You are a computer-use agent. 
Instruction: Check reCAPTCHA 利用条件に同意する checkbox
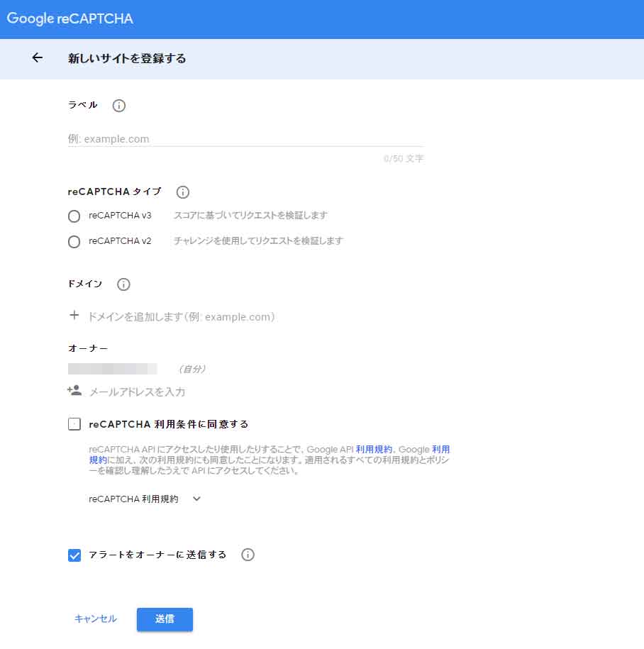74,424
